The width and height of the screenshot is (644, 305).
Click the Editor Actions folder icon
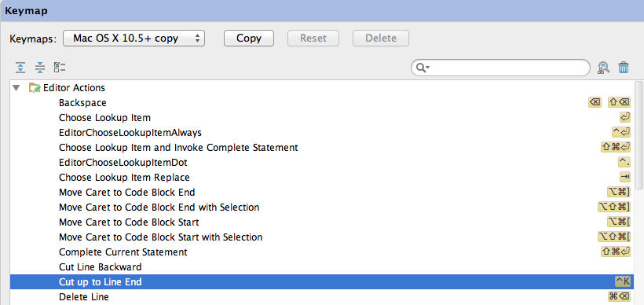35,87
